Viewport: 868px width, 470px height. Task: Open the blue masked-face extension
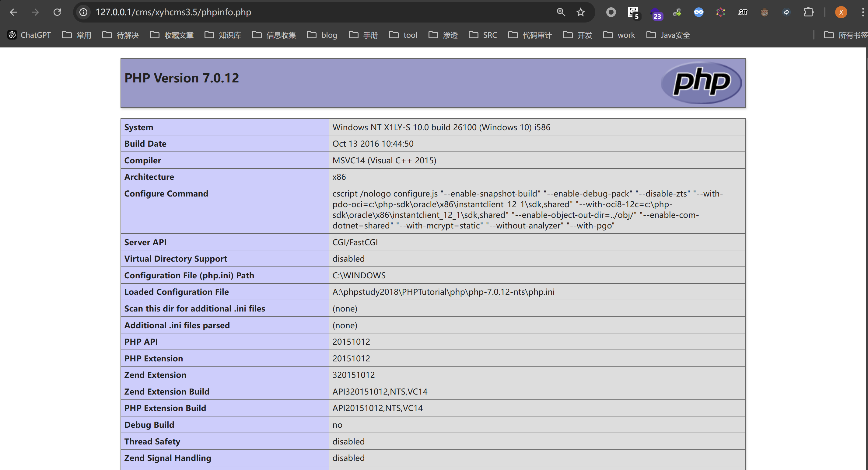(698, 12)
